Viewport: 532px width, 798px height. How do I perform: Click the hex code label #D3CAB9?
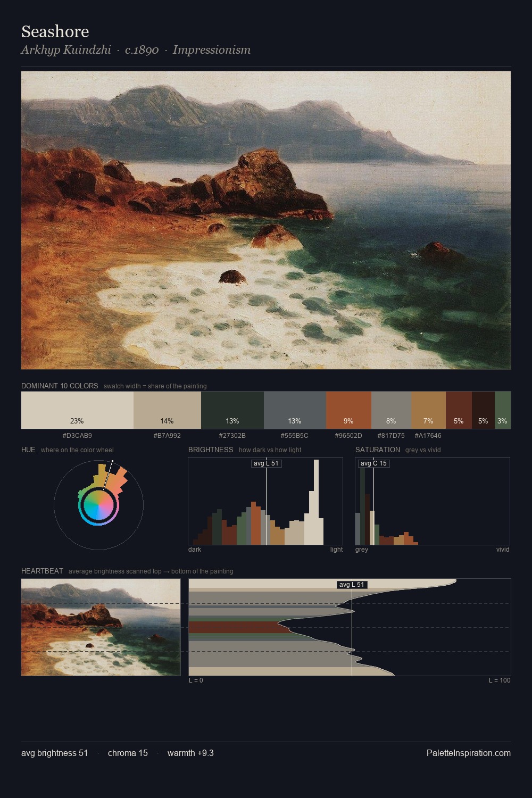(77, 436)
